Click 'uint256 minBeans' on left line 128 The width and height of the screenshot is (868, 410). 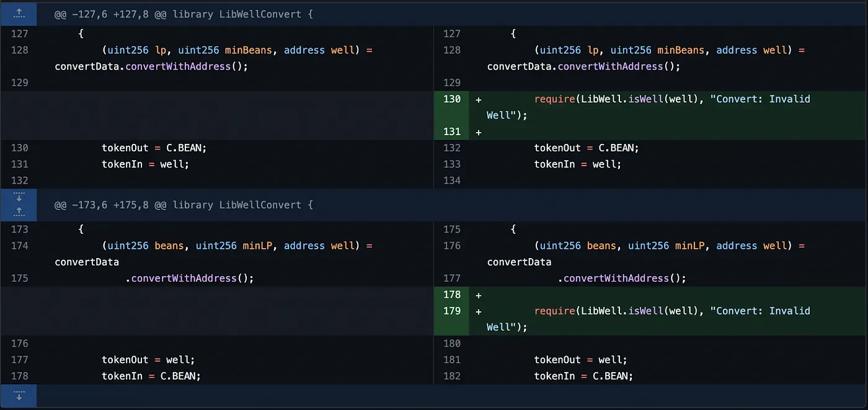(x=225, y=50)
